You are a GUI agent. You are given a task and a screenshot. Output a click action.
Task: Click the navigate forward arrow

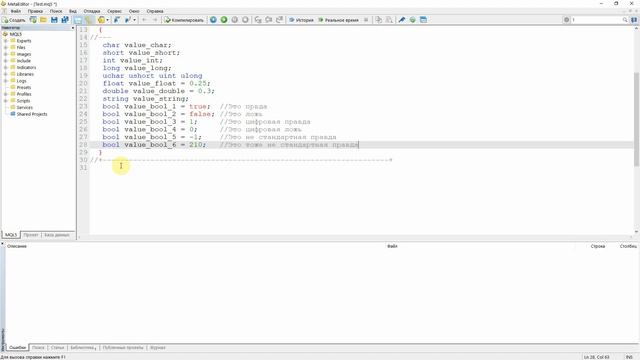click(155, 20)
